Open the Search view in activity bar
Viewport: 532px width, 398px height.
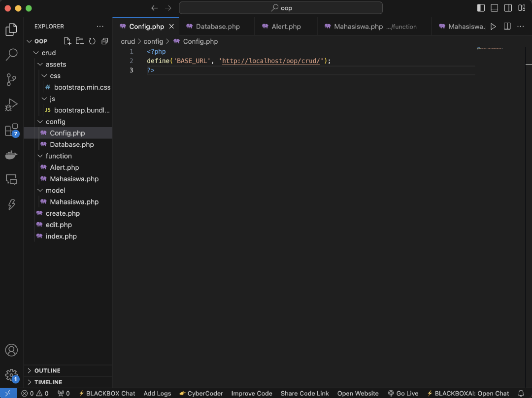click(11, 54)
